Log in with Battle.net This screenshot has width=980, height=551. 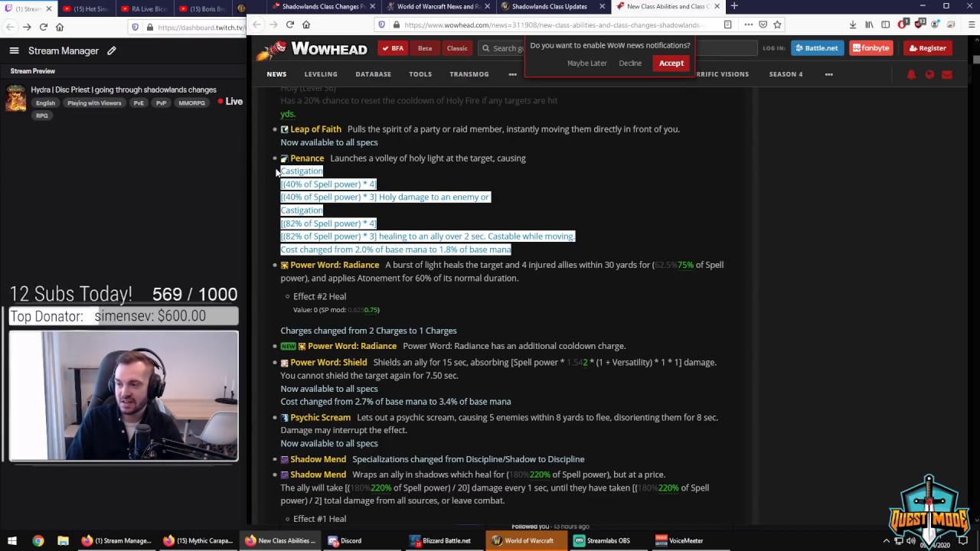point(817,48)
